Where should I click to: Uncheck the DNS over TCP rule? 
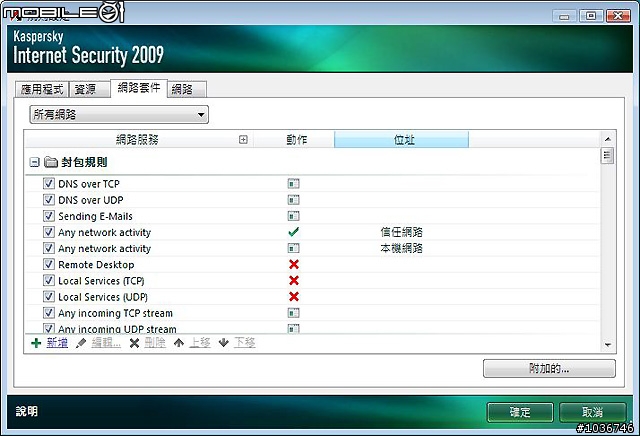click(49, 183)
